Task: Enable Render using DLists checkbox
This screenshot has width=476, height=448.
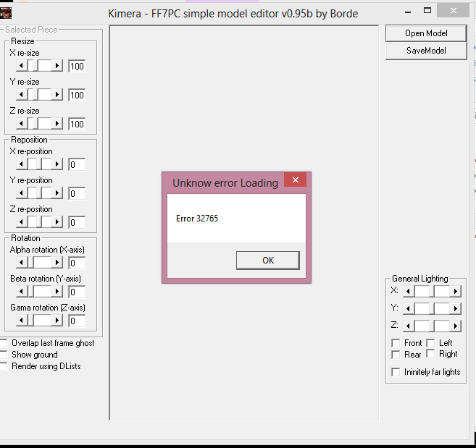Action: [x=4, y=366]
